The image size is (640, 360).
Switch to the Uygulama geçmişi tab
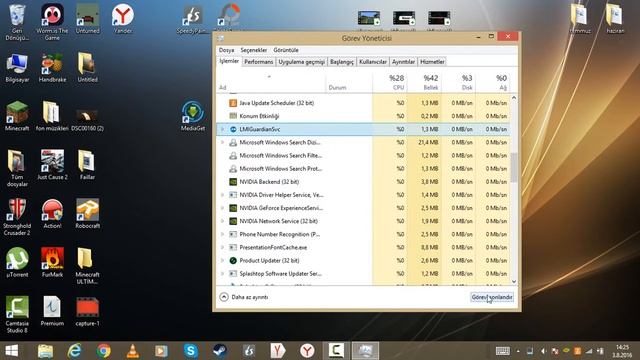click(301, 62)
